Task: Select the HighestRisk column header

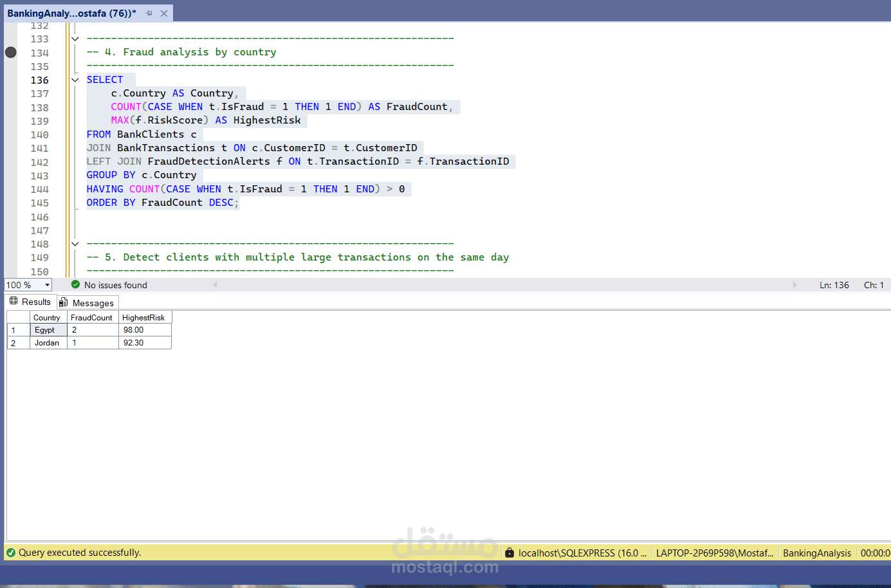Action: (x=145, y=317)
